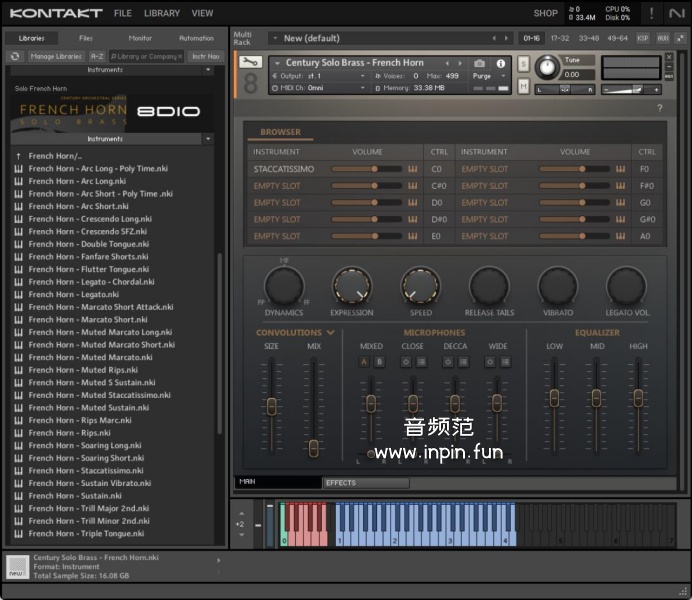
Task: Expand the CONVOLUTIONS dropdown chevron
Action: [x=330, y=333]
